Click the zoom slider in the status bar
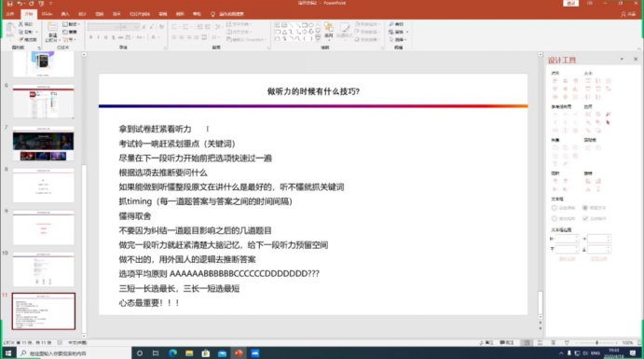 point(596,342)
